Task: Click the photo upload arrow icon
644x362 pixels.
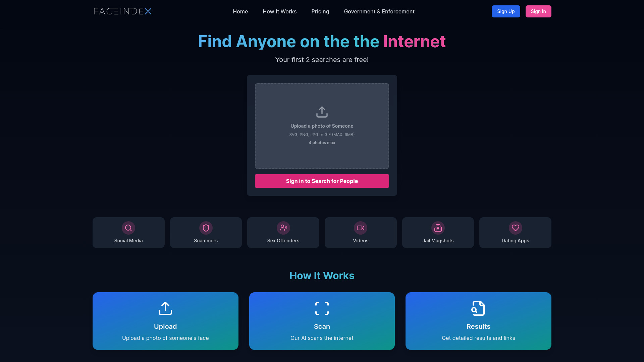Action: click(322, 111)
